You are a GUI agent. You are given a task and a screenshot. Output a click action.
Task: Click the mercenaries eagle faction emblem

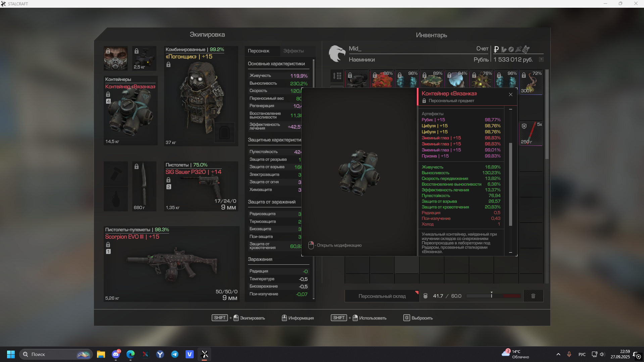337,54
